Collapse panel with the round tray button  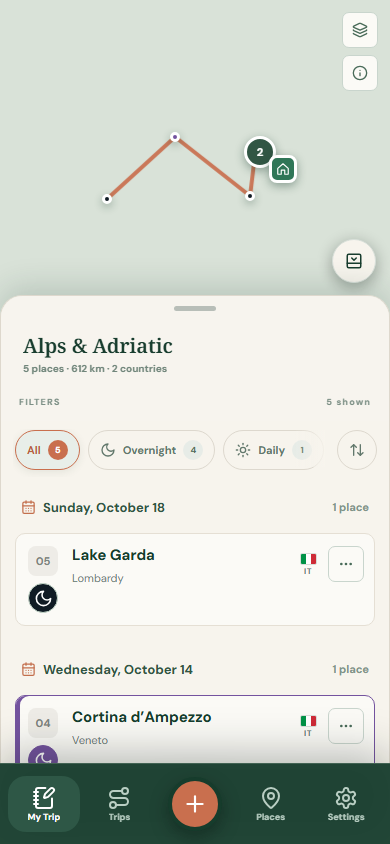[x=354, y=261]
